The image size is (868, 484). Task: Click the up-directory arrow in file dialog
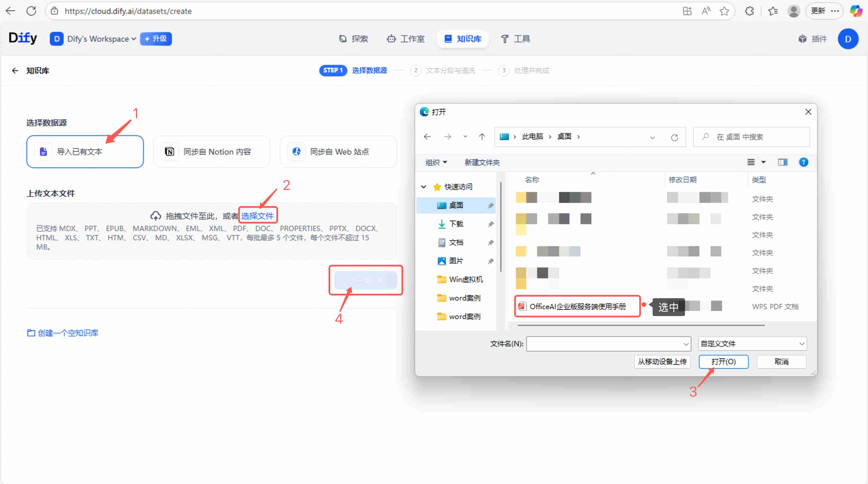(482, 137)
